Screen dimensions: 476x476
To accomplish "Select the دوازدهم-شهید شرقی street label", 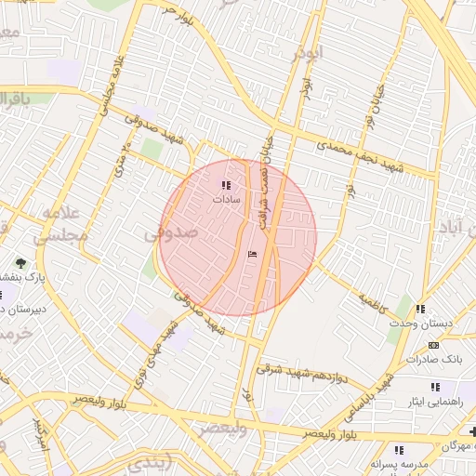I will (302, 374).
